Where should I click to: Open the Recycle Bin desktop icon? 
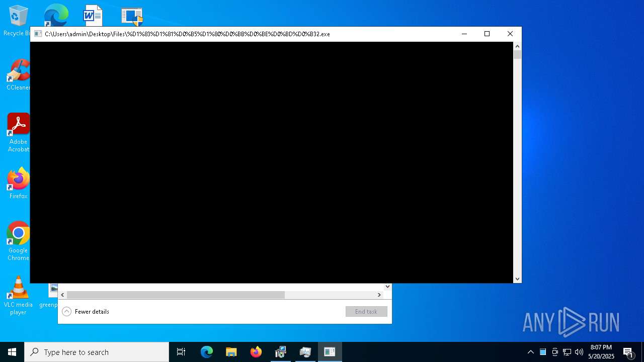click(x=18, y=20)
